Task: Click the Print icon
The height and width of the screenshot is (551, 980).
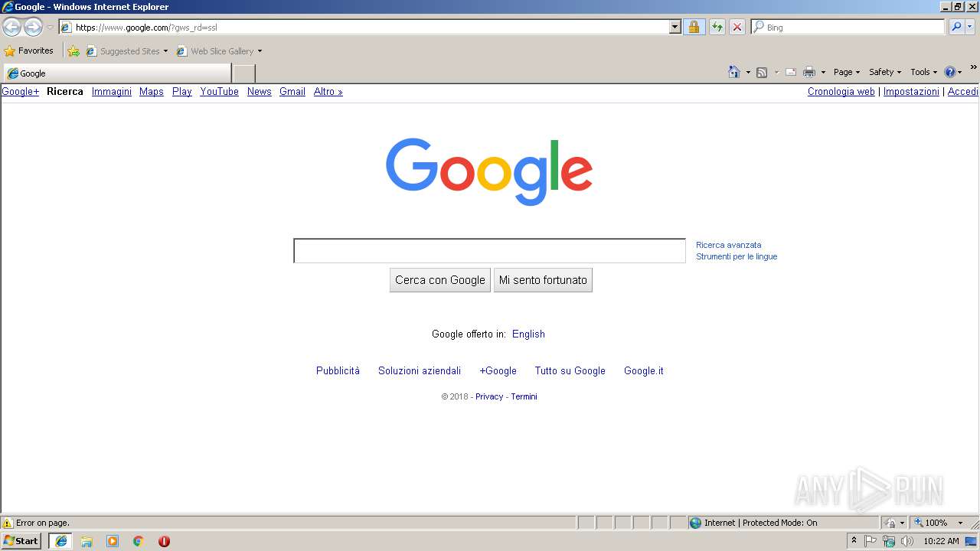Action: click(x=809, y=73)
